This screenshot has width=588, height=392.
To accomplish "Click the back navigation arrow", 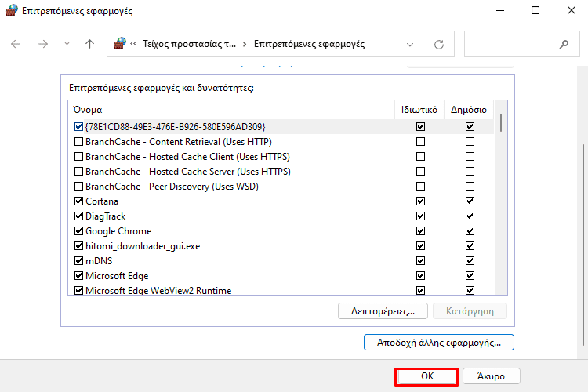I will point(16,44).
